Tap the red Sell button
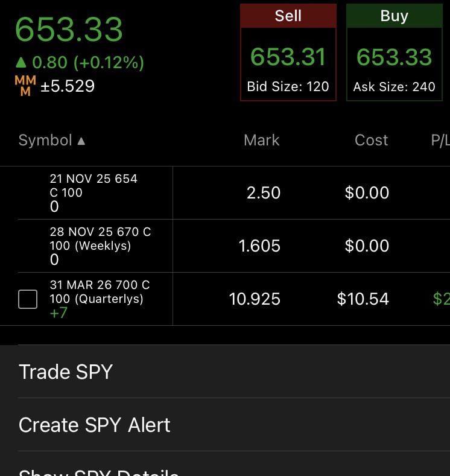The height and width of the screenshot is (476, 450). coord(288,52)
